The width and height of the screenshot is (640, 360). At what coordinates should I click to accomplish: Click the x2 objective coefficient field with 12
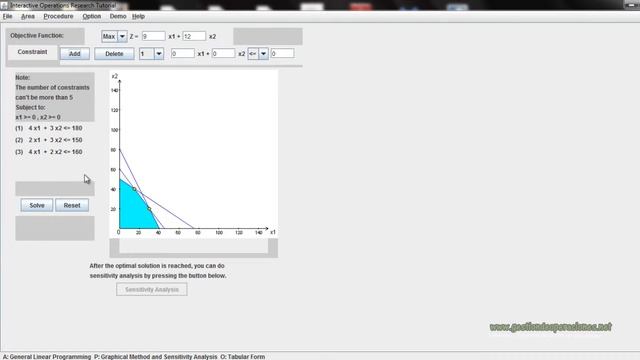(194, 36)
